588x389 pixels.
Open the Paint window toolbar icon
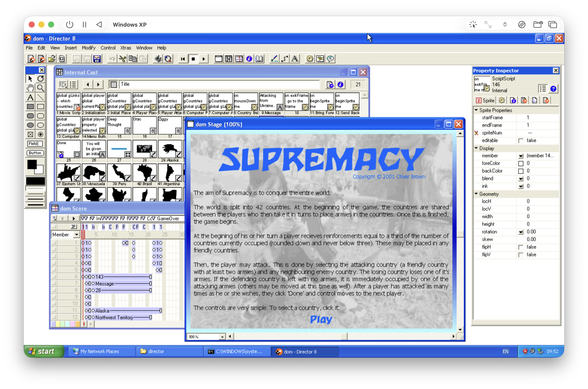(274, 59)
